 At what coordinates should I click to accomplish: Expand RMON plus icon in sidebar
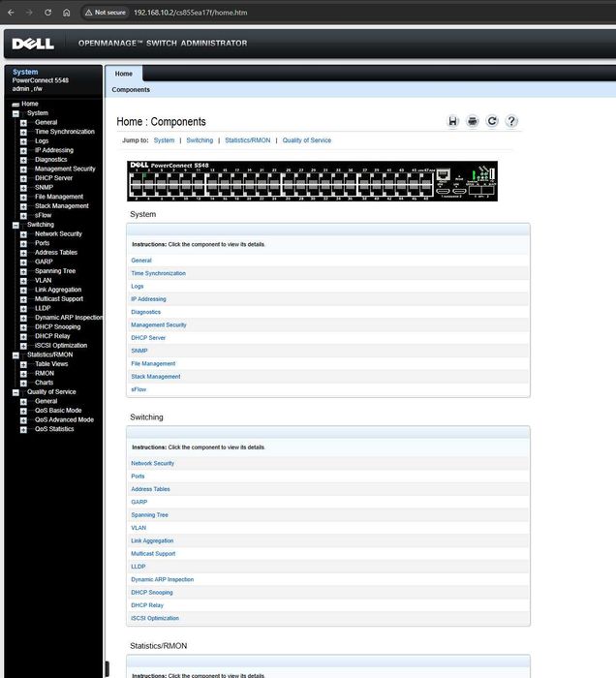pos(23,374)
